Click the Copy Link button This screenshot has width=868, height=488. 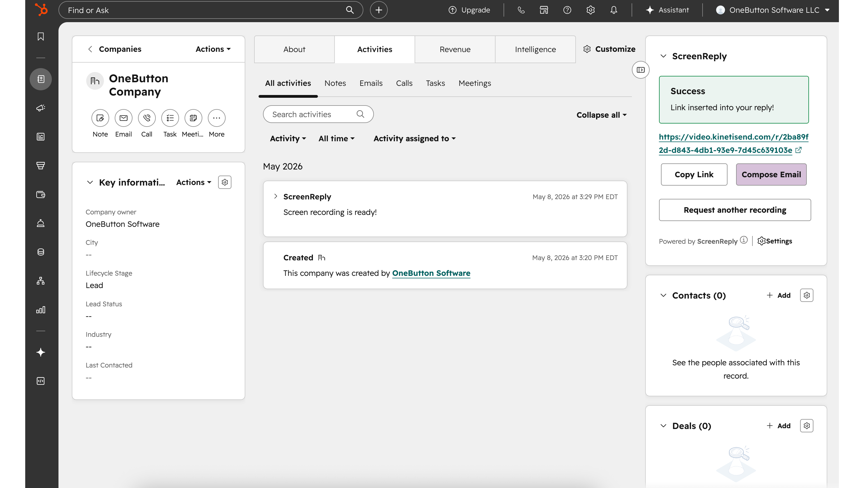pyautogui.click(x=694, y=174)
